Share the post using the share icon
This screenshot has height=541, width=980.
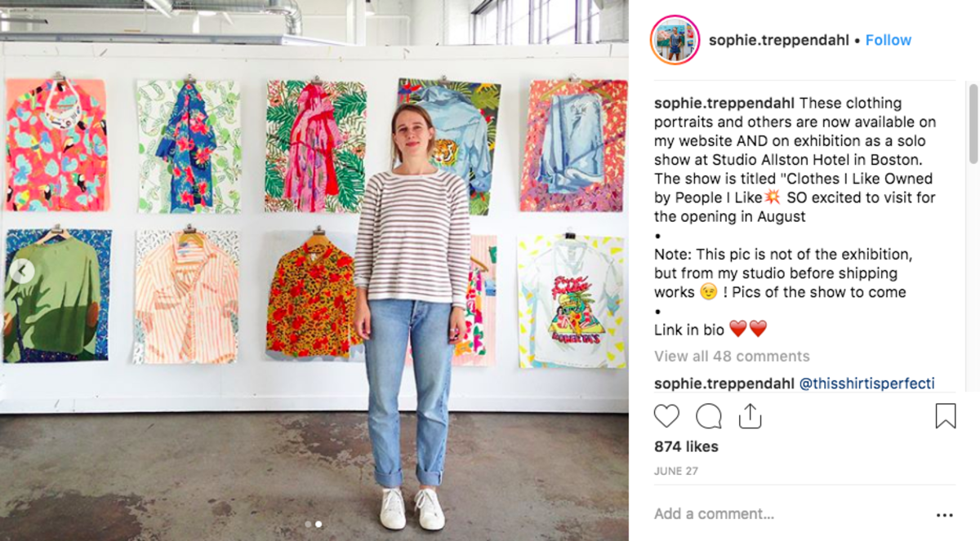click(750, 416)
